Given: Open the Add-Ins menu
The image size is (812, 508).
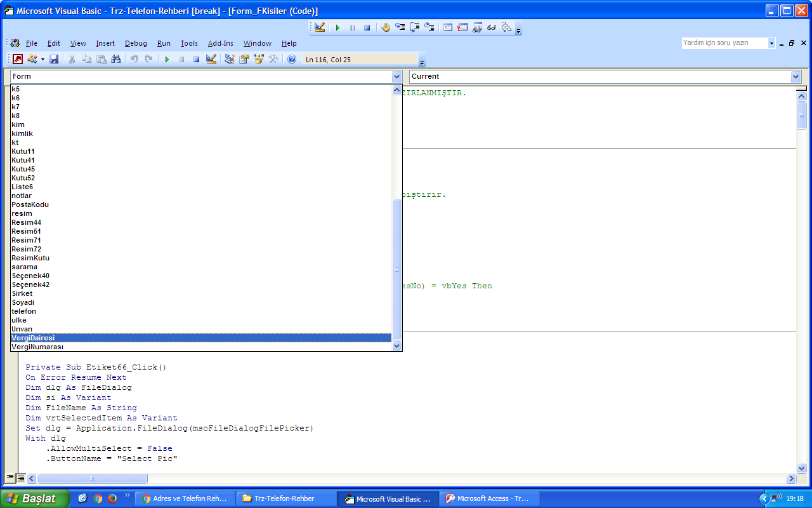Looking at the screenshot, I should [x=220, y=43].
